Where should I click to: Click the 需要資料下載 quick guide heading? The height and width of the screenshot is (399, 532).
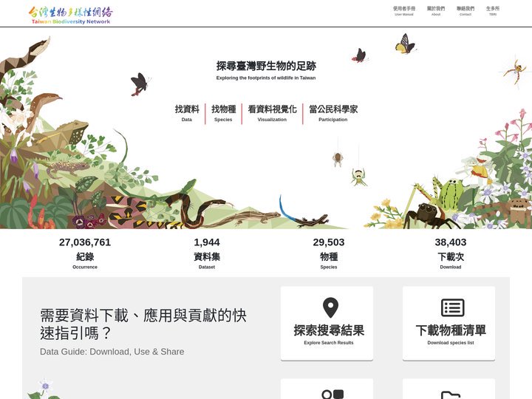(143, 324)
